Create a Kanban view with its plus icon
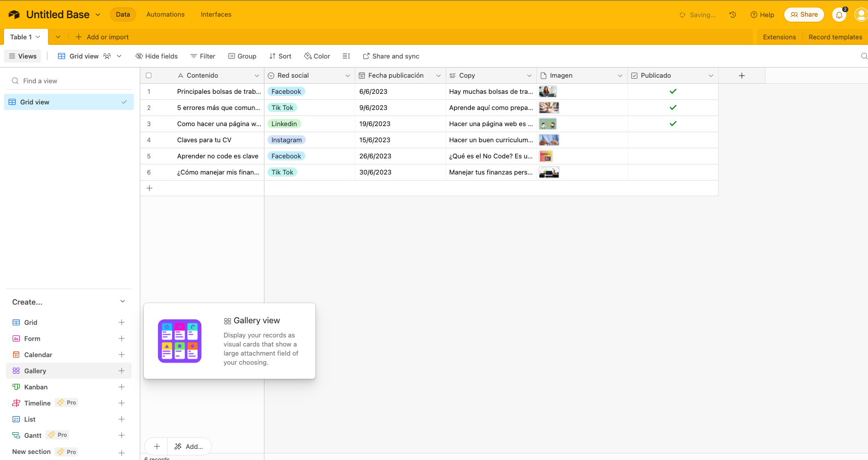Screen dimensions: 868x460 click(122, 387)
